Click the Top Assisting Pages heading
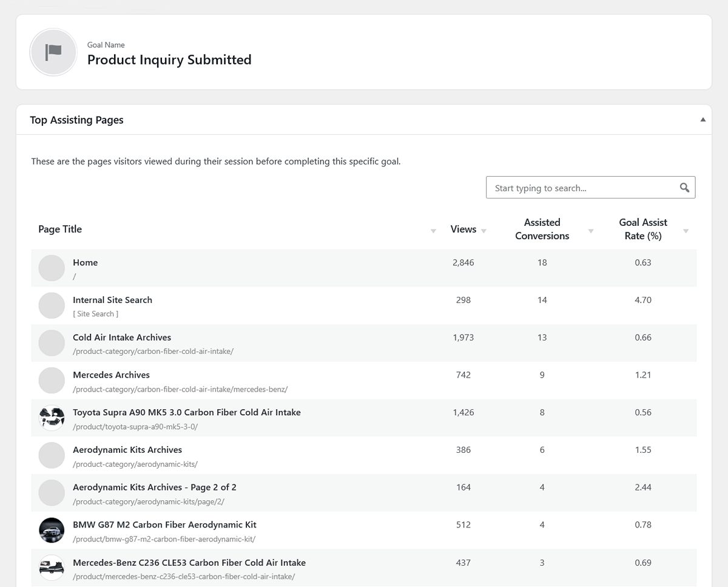 pyautogui.click(x=76, y=120)
